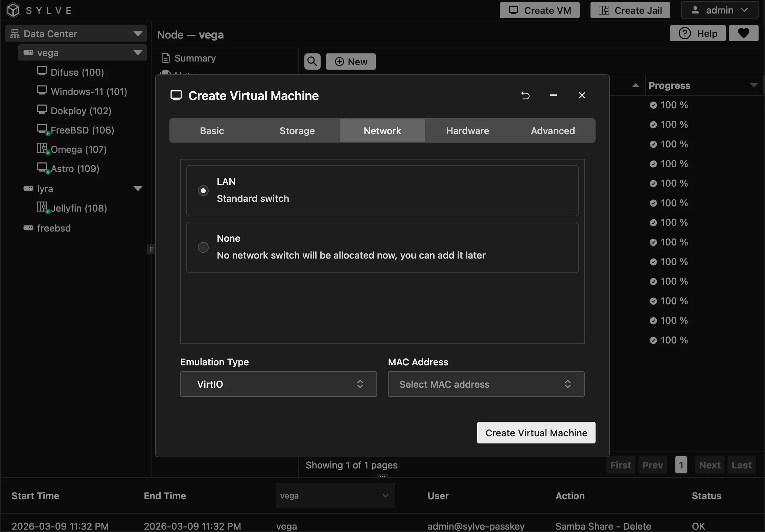The image size is (765, 532).
Task: Click the Create Jail button
Action: [630, 10]
